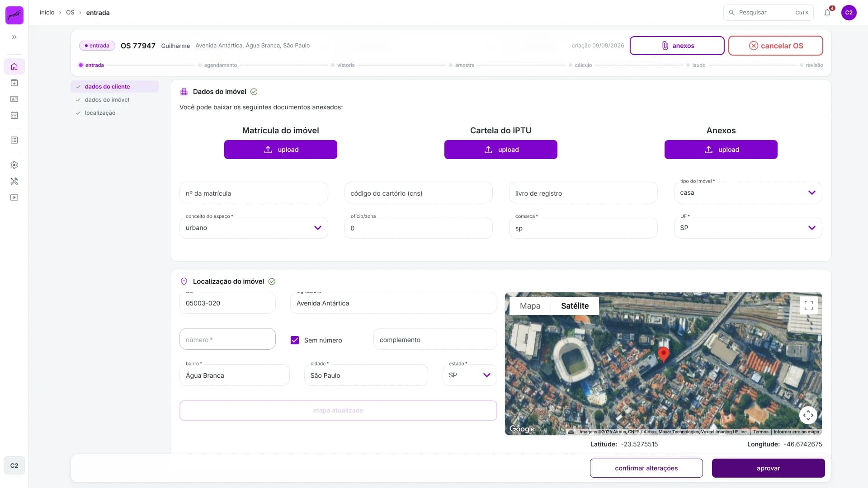Click the map camera pan control icon
This screenshot has height=488, width=868.
point(808,415)
